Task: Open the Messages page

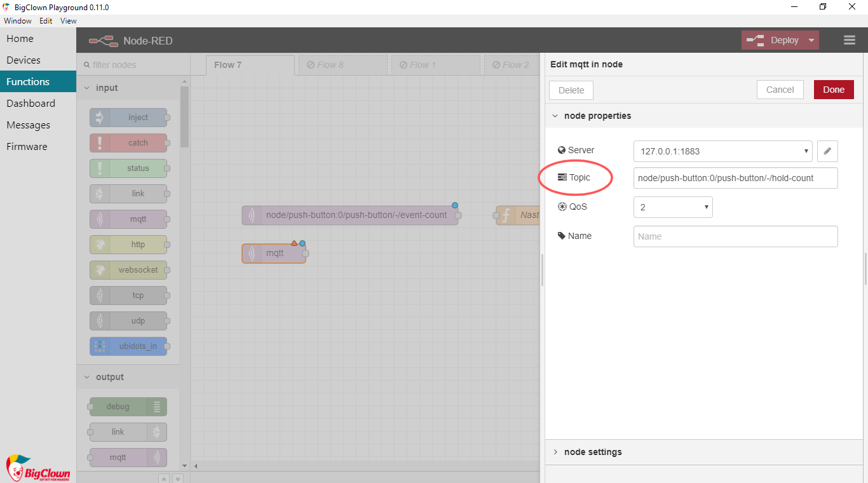Action: [38, 125]
